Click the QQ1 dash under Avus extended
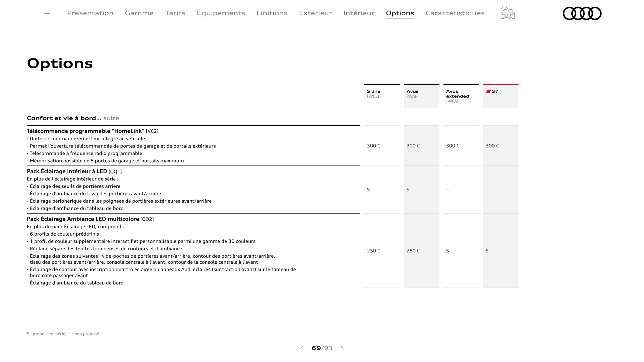 (x=448, y=190)
